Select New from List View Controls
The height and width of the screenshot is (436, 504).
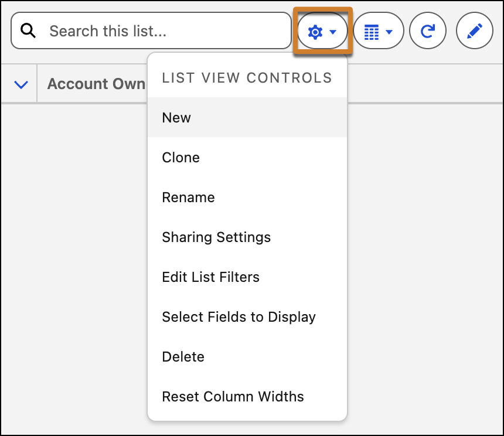176,118
